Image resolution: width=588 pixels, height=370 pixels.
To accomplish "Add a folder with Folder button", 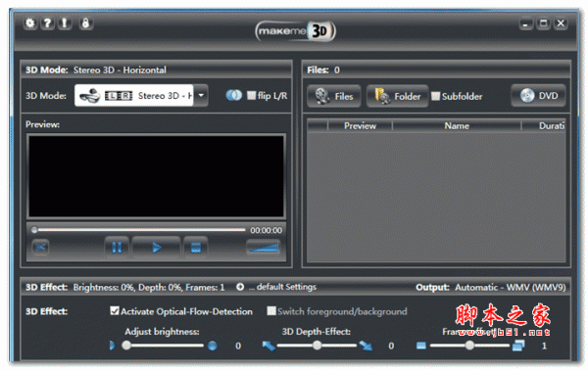I will tap(397, 96).
